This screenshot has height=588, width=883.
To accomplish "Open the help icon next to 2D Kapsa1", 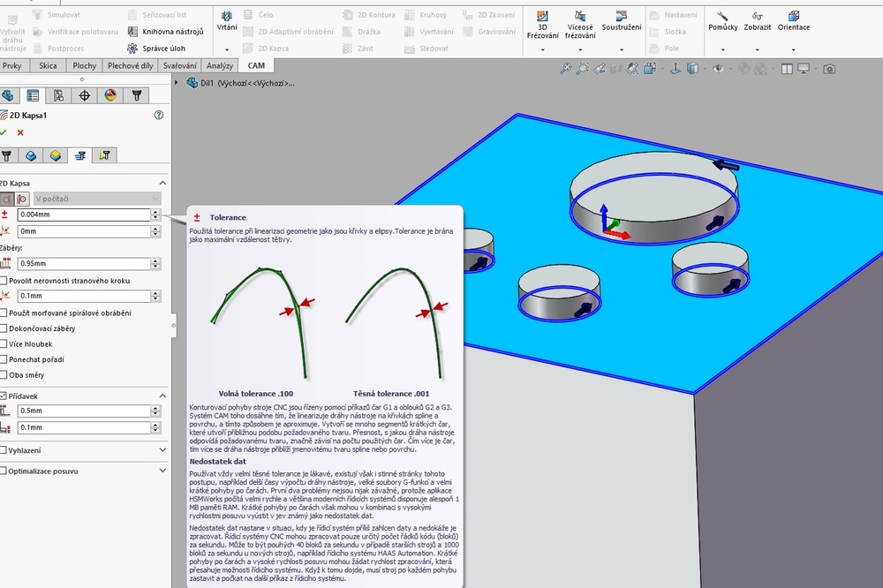I will click(159, 115).
